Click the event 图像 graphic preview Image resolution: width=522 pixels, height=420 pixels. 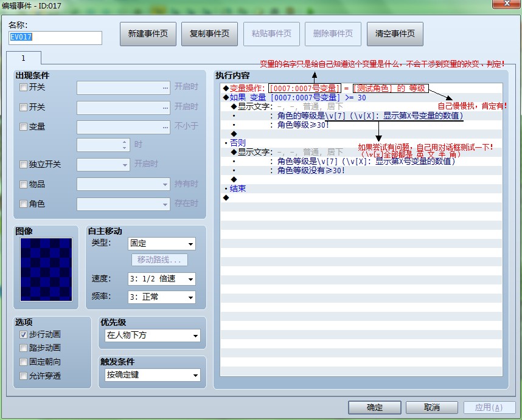(46, 269)
